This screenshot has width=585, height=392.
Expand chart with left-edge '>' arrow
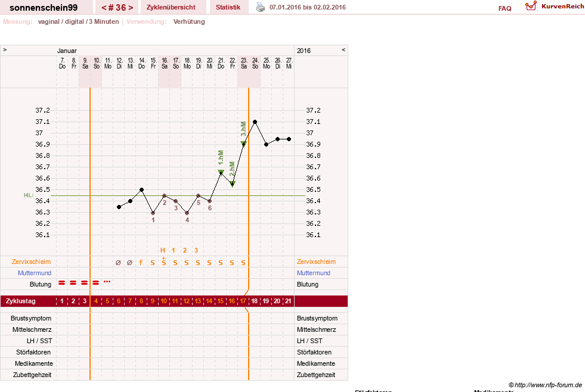(5, 50)
